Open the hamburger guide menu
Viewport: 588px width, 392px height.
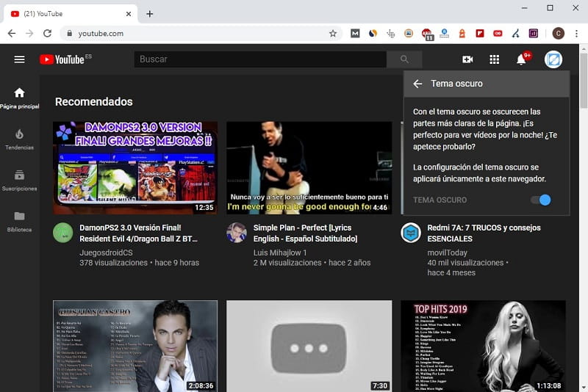click(x=19, y=59)
